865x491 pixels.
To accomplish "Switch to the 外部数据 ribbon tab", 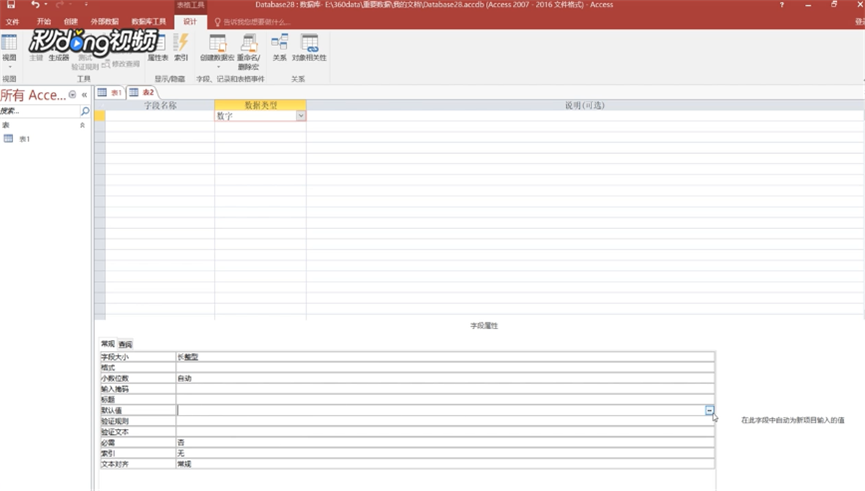I will (105, 22).
